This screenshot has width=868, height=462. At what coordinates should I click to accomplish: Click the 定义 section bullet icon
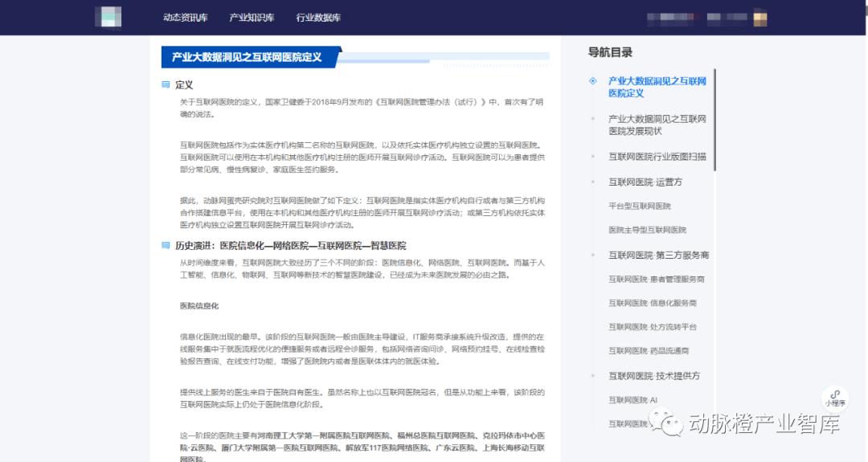pos(166,84)
